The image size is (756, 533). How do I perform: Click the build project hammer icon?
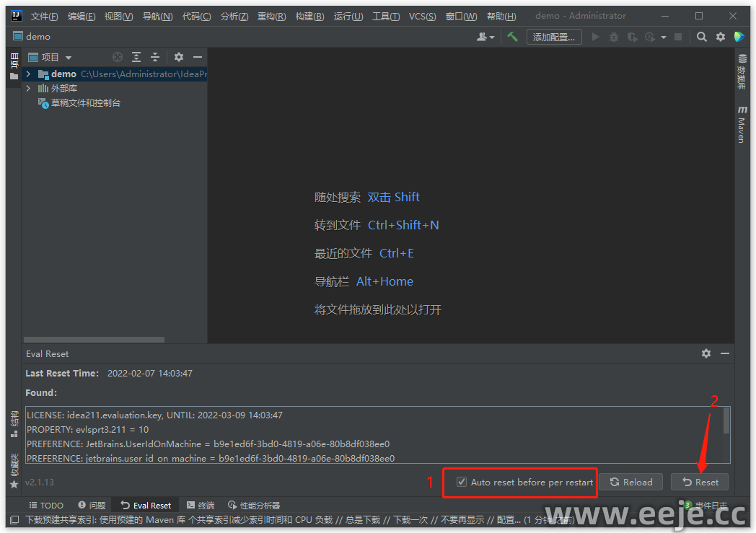(512, 37)
